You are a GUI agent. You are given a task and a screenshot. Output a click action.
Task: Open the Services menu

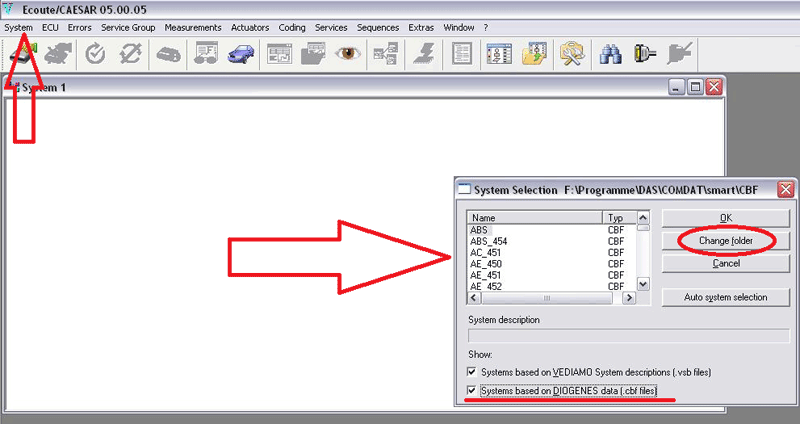pyautogui.click(x=331, y=28)
